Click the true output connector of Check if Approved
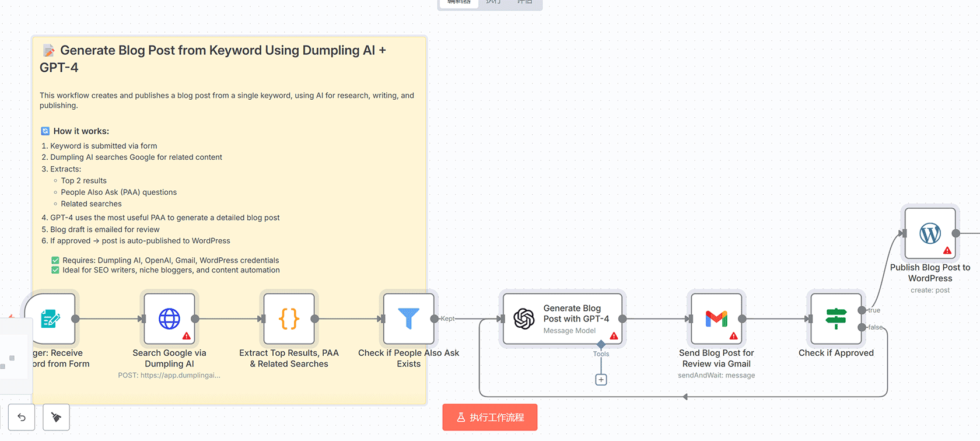The height and width of the screenshot is (441, 980). pyautogui.click(x=862, y=310)
